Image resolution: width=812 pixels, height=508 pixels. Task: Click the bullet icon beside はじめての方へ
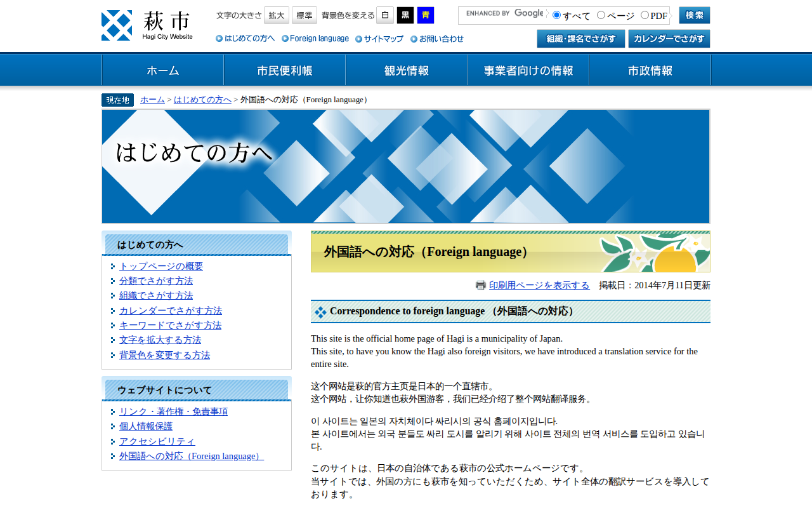(219, 39)
